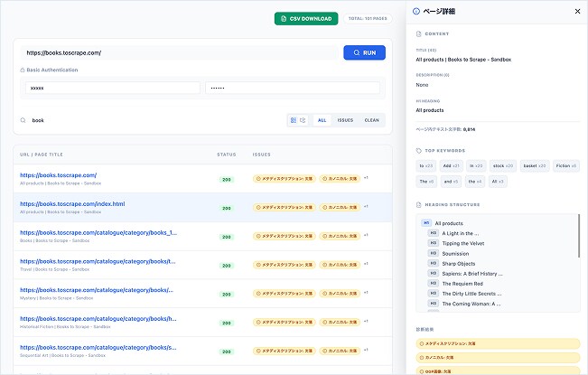Click the page title text in detail panel
This screenshot has width=588, height=375.
coord(463,60)
